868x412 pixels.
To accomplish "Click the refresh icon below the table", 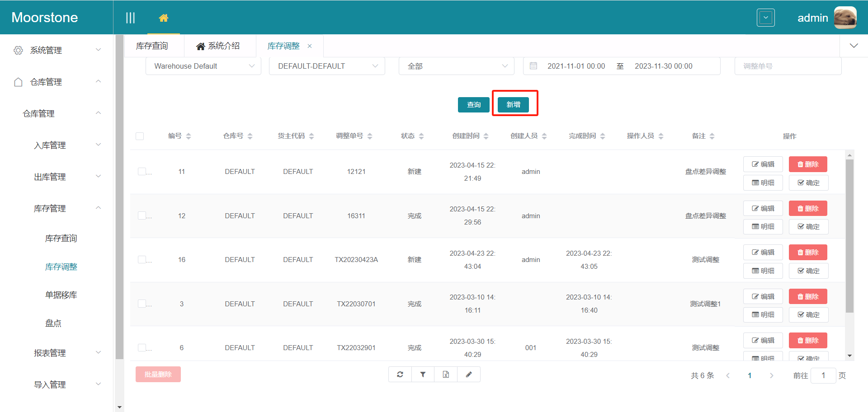I will click(400, 375).
